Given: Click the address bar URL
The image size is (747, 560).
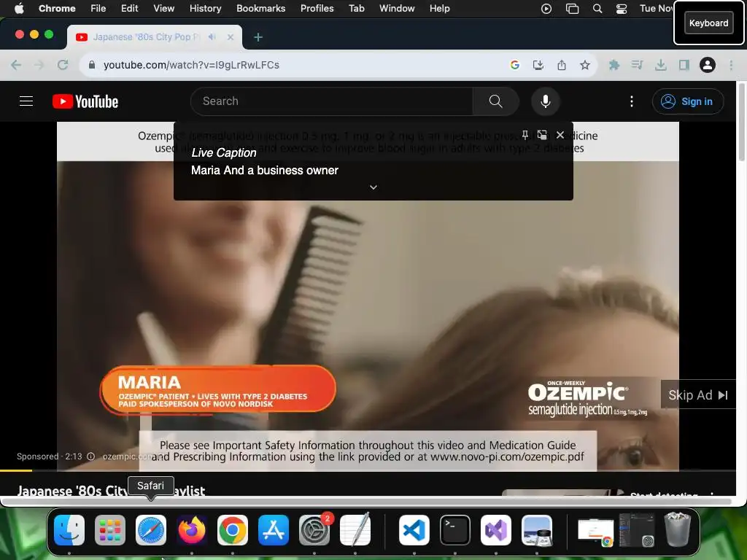Looking at the screenshot, I should 192,65.
